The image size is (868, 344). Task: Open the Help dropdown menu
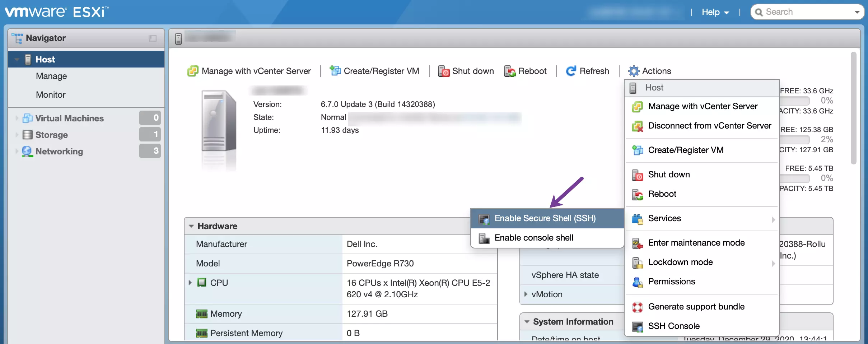coord(715,12)
